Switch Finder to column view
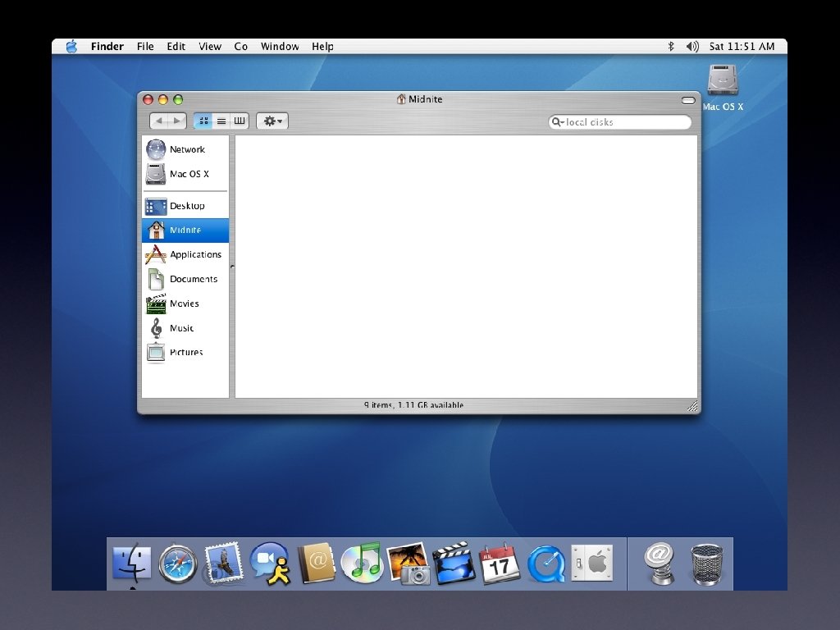The width and height of the screenshot is (840, 630). (239, 121)
